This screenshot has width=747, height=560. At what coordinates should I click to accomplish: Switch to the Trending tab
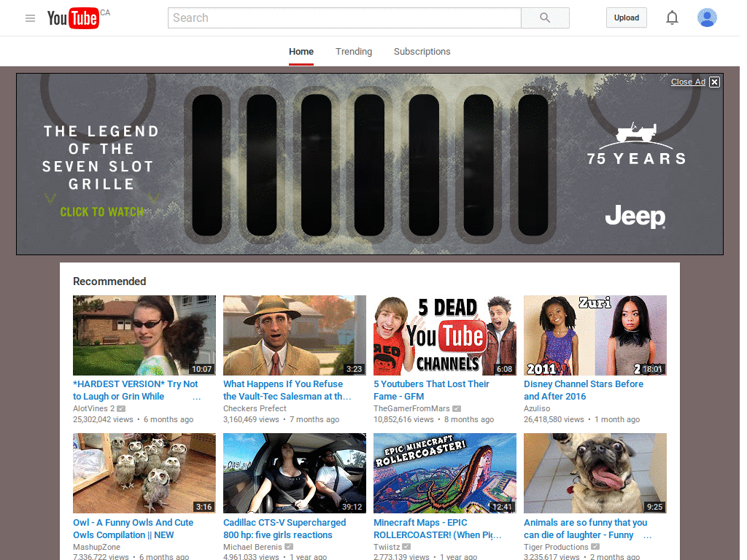click(x=354, y=52)
